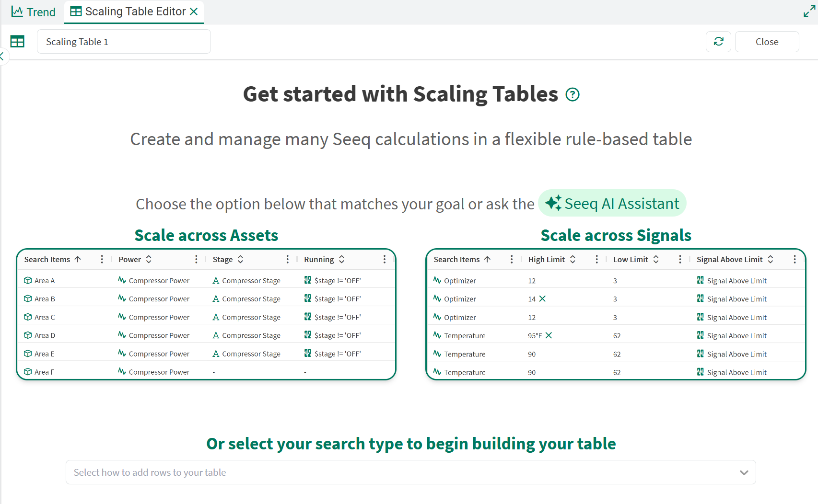Clear the 14 High Limit override
The height and width of the screenshot is (504, 818).
click(543, 299)
